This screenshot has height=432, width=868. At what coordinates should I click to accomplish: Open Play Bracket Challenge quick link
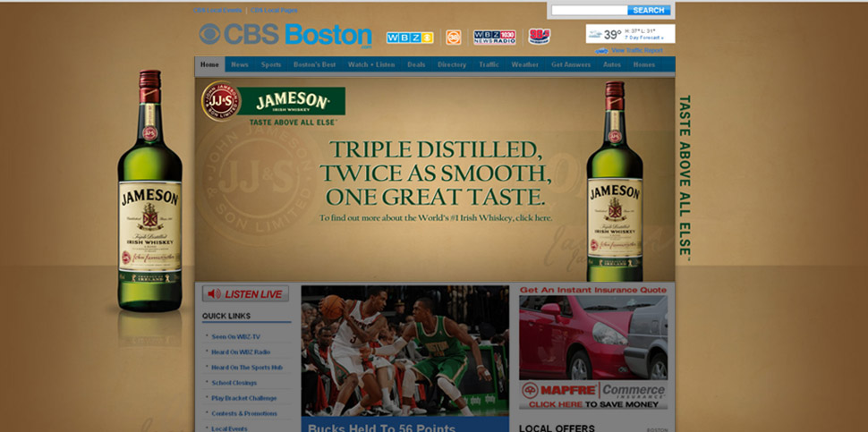244,398
